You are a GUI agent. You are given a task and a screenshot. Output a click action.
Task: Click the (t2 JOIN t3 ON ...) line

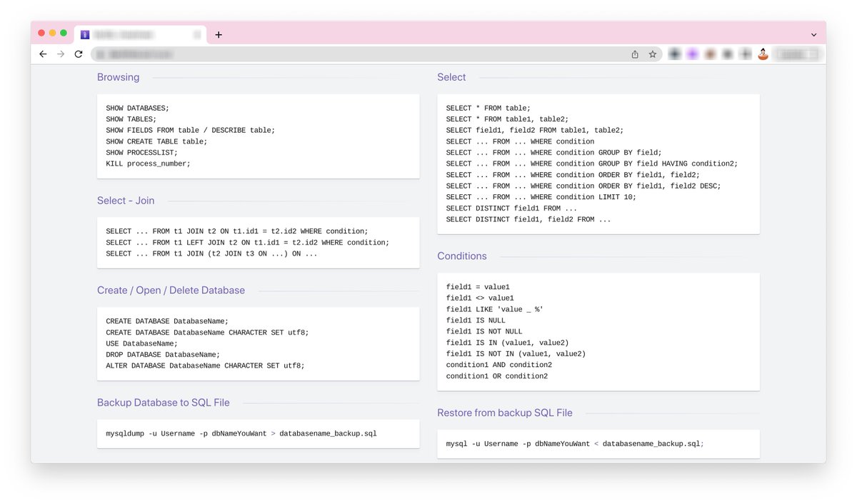(x=211, y=253)
